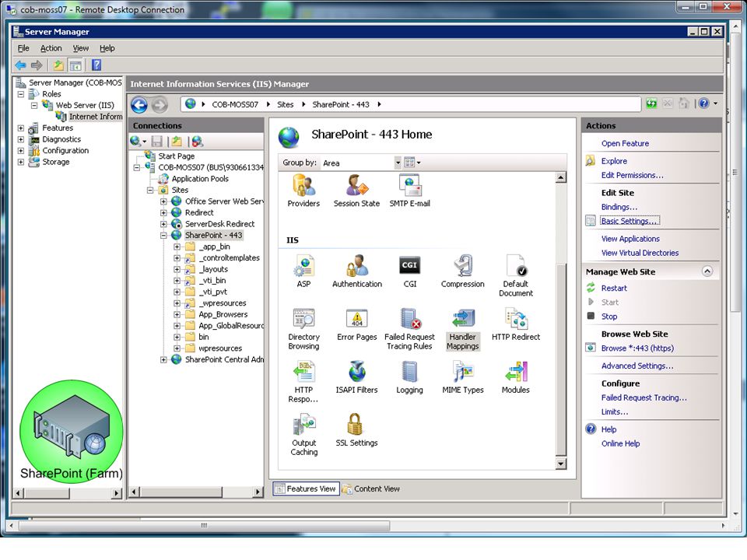Image resolution: width=747 pixels, height=560 pixels.
Task: Click Browse *:443 (https) link
Action: [637, 348]
